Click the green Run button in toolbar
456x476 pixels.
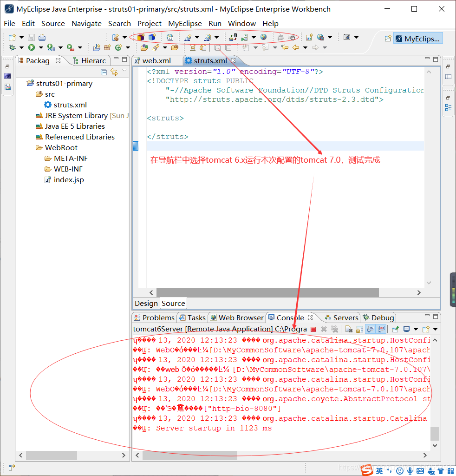32,47
